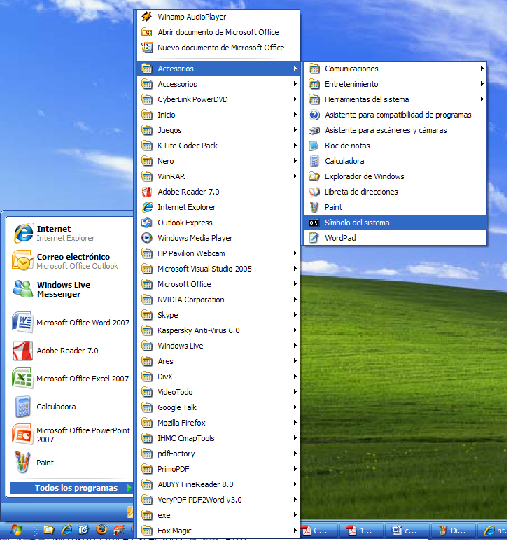Viewport: 507px width, 540px height.
Task: Open highlighted Accesorios folder item
Action: 218,69
